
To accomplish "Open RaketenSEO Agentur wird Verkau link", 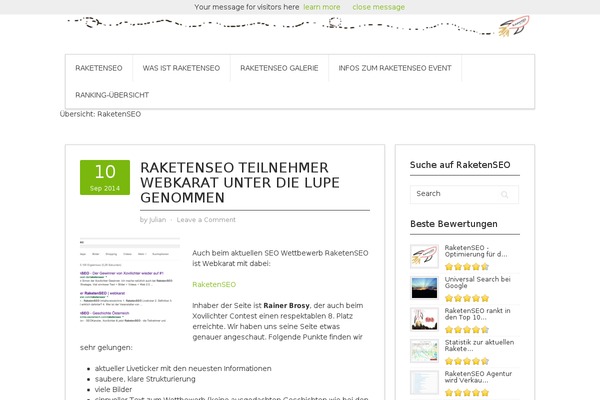I will pos(478,377).
